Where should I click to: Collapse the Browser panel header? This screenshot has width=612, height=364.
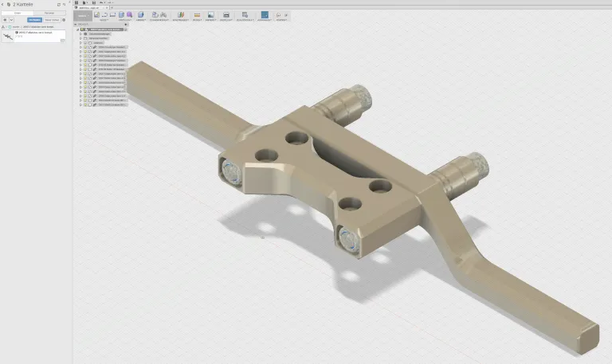coord(76,24)
